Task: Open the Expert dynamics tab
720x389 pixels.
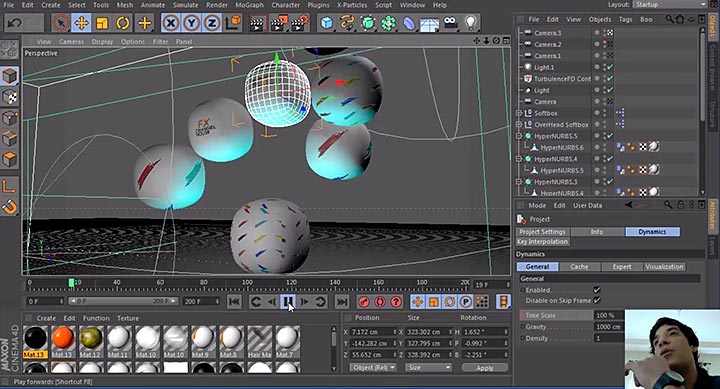Action: pyautogui.click(x=622, y=267)
